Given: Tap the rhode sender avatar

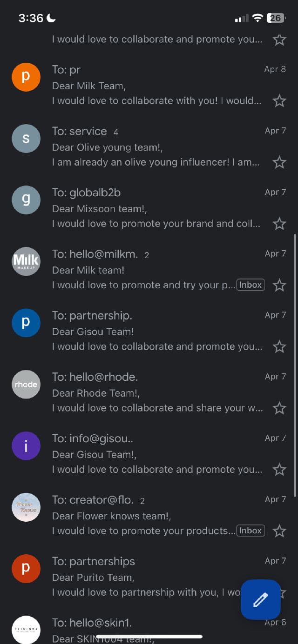Looking at the screenshot, I should 26,384.
